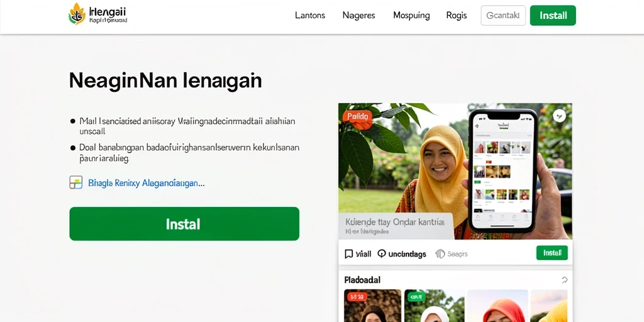Click the colorful icon beside Biagla Renixy
The image size is (644, 322).
76,182
